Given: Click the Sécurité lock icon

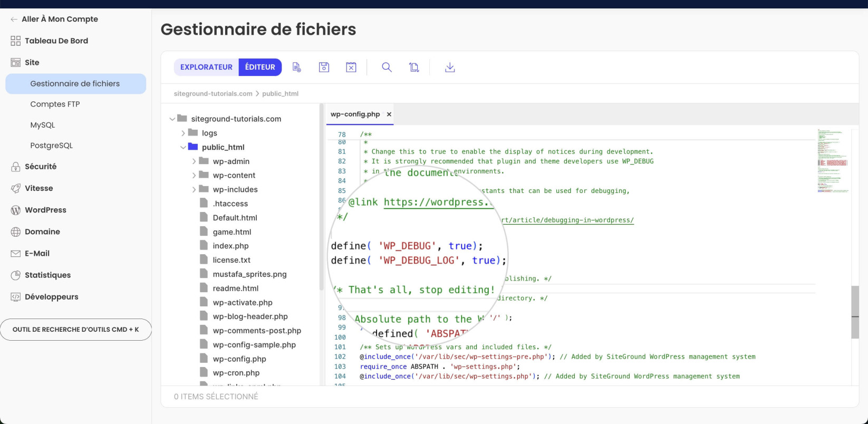Looking at the screenshot, I should pyautogui.click(x=15, y=167).
